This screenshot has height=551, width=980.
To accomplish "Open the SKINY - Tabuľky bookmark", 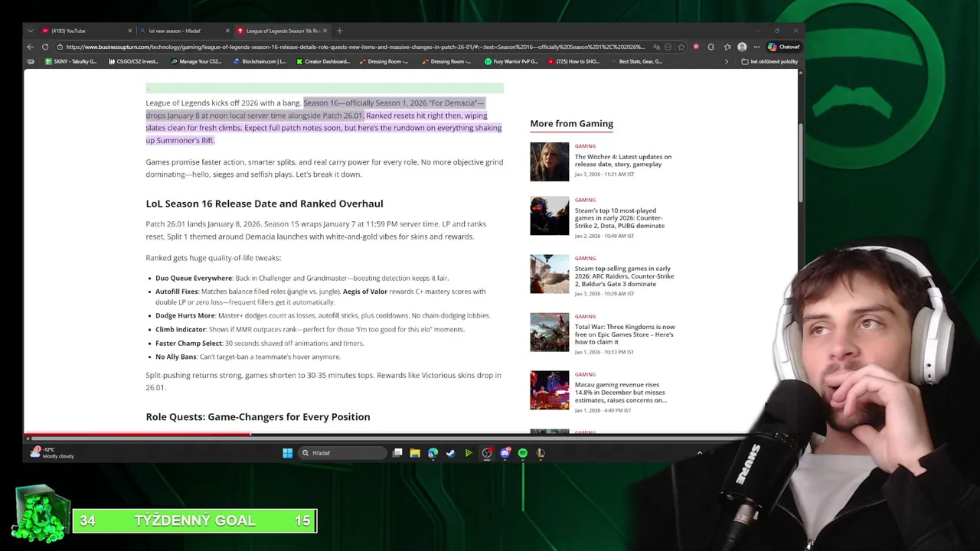I will (x=70, y=61).
